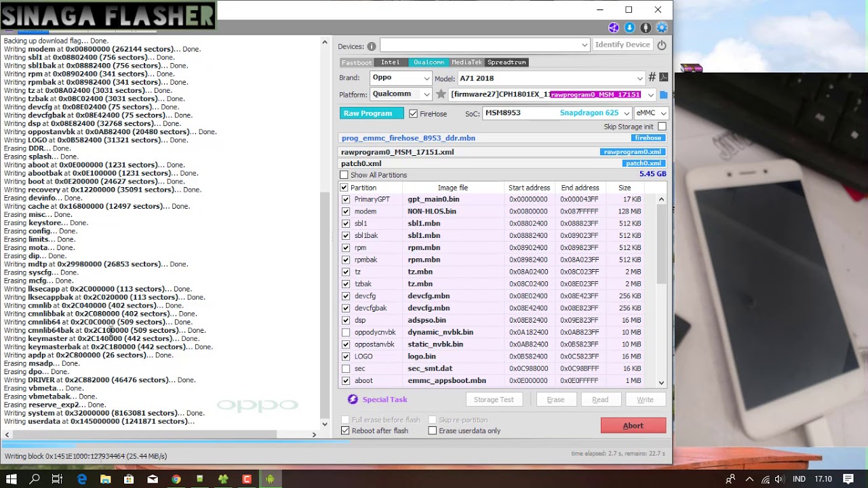Click the volume speaker tray icon

pos(780,479)
